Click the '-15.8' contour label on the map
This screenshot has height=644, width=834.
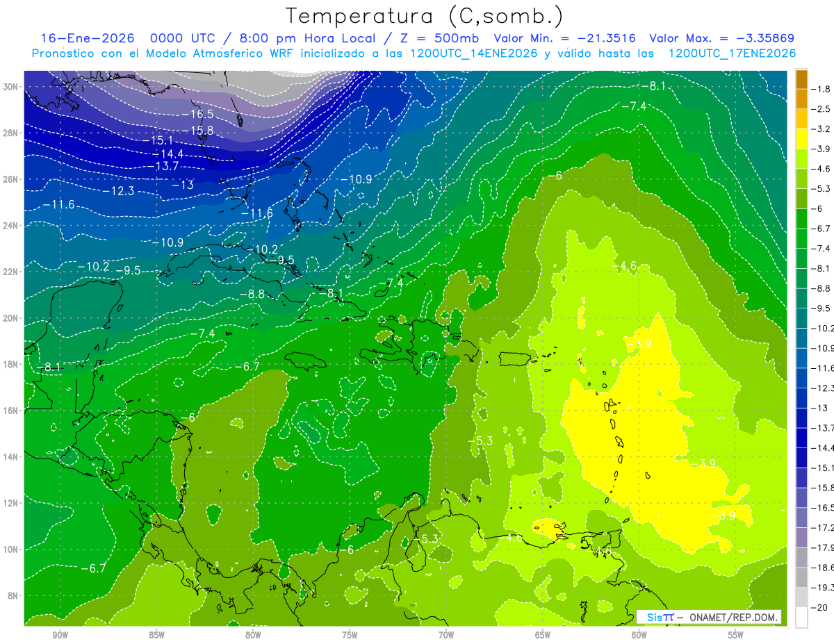click(197, 130)
